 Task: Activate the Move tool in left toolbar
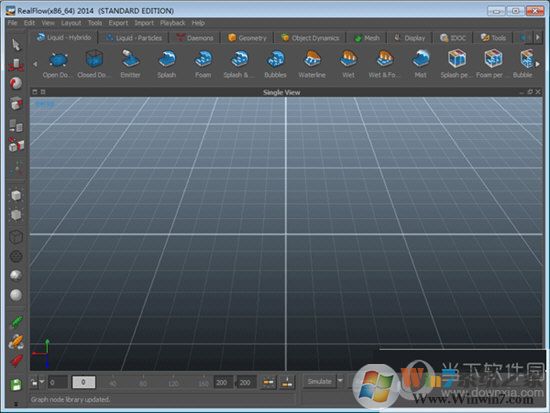pyautogui.click(x=16, y=65)
